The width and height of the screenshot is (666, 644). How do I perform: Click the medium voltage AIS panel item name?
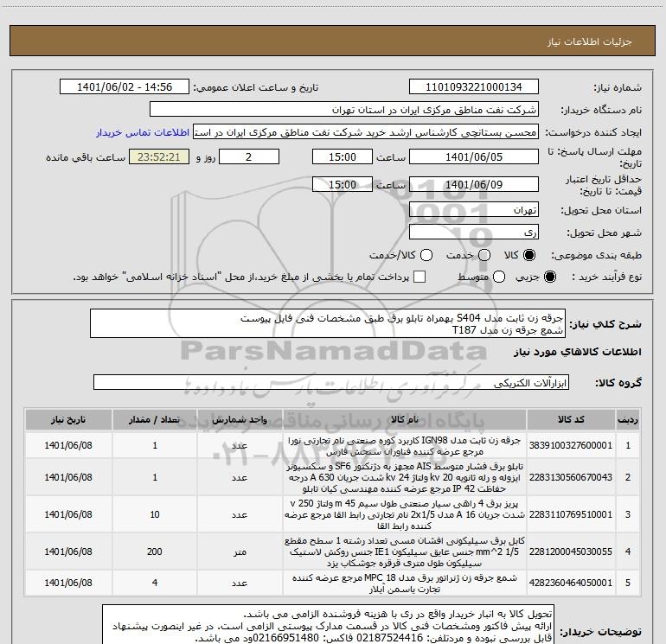coord(405,477)
